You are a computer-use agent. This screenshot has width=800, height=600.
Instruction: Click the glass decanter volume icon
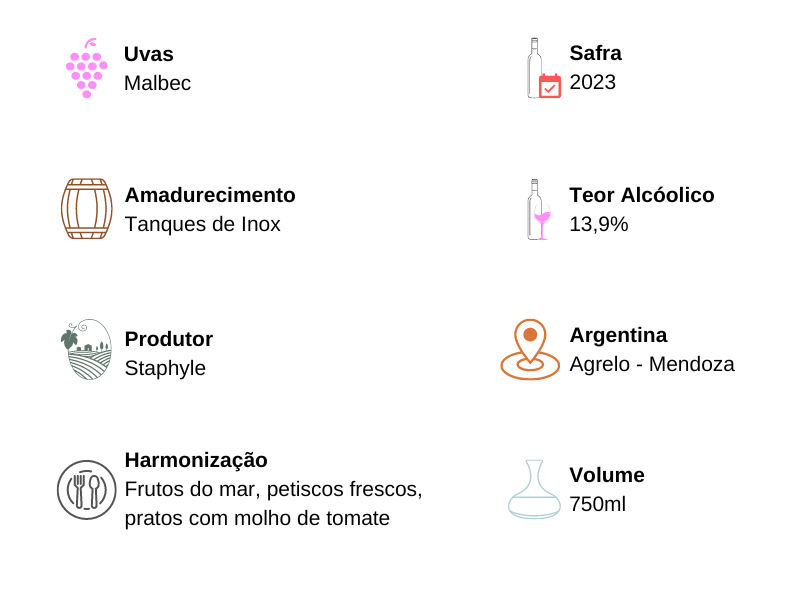point(534,489)
